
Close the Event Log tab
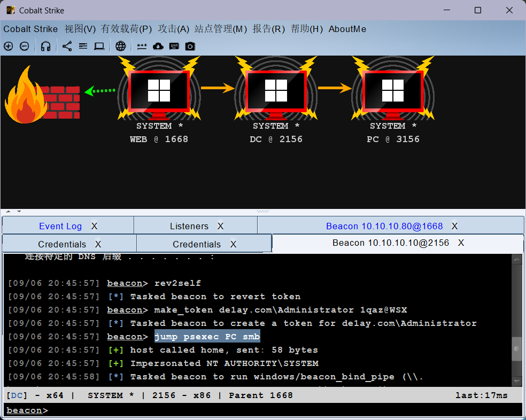pyautogui.click(x=95, y=226)
